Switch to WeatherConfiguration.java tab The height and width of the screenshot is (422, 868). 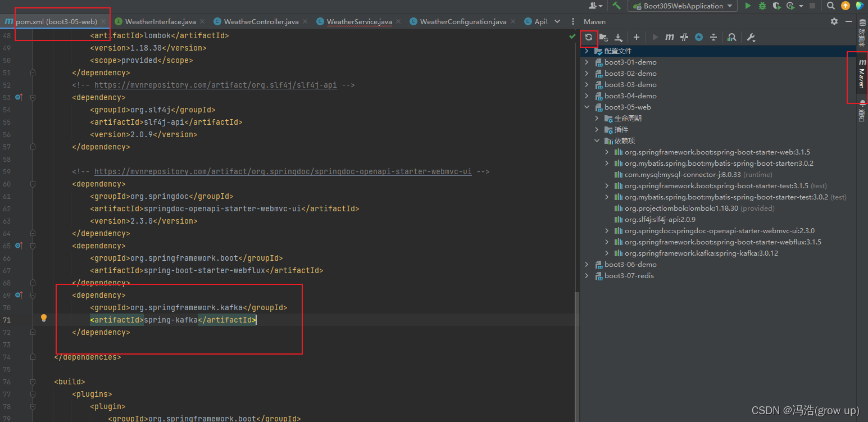[463, 21]
